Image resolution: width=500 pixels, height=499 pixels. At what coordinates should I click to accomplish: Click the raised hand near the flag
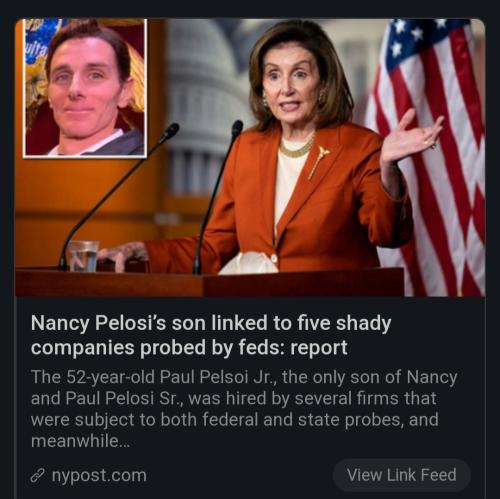point(410,137)
